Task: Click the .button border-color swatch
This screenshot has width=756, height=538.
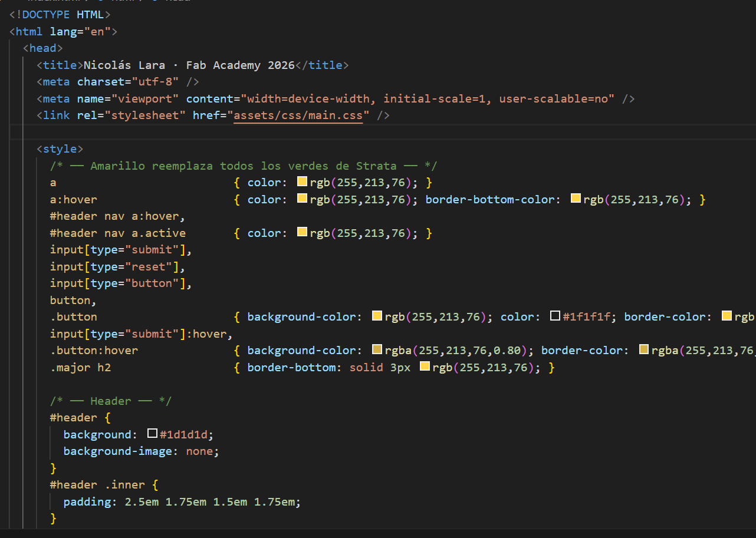Action: 727,316
